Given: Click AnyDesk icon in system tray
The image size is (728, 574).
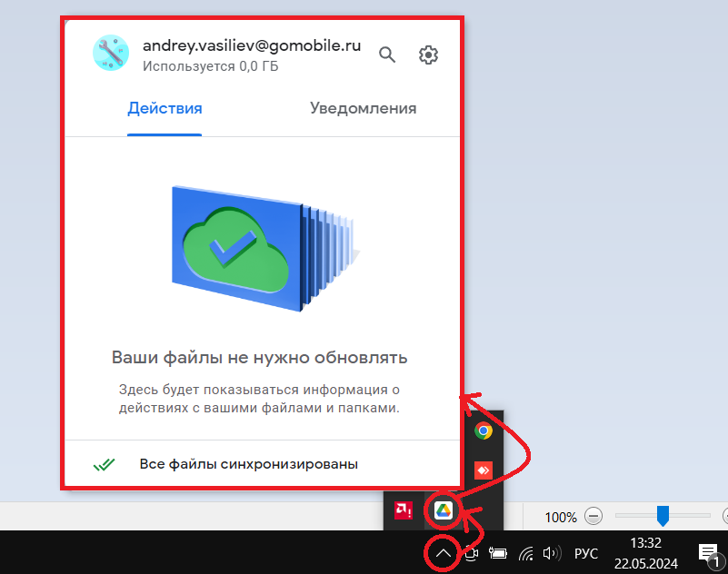Looking at the screenshot, I should [x=484, y=470].
